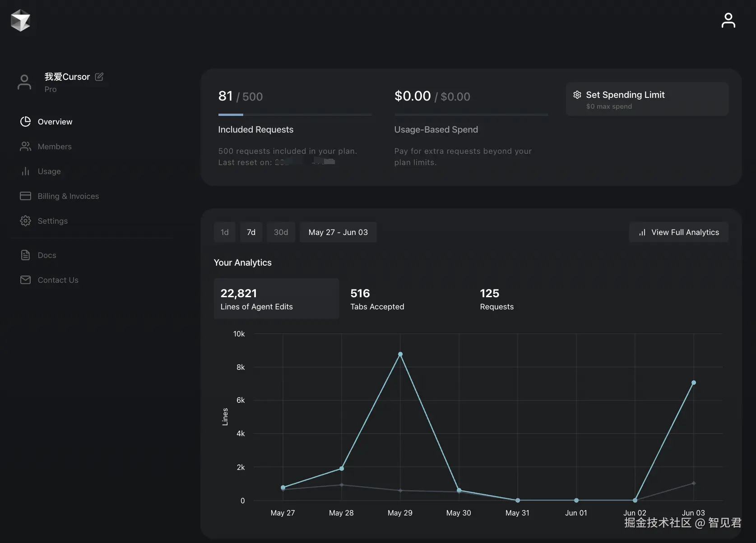Click the Your Analytics heading
This screenshot has width=756, height=543.
tap(243, 262)
